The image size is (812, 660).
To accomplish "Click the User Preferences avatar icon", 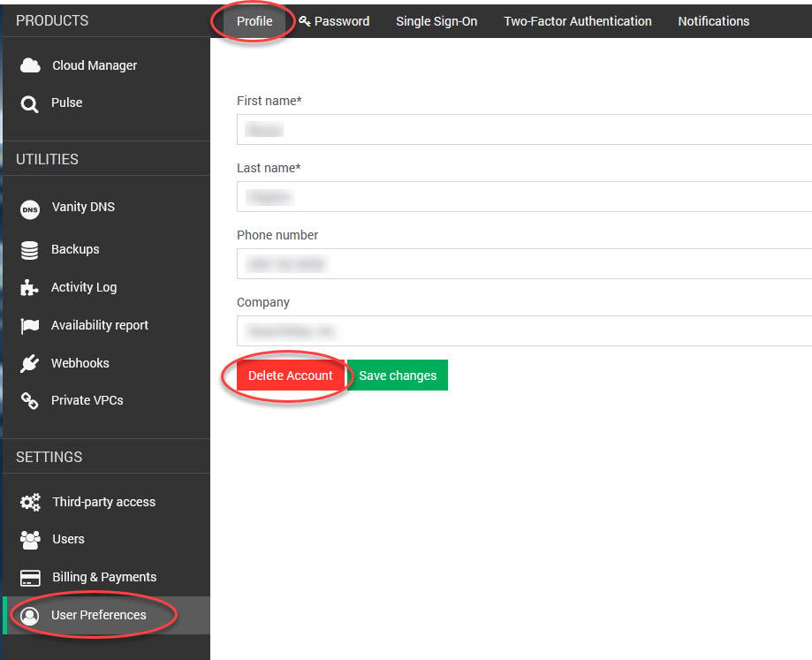I will [x=29, y=616].
